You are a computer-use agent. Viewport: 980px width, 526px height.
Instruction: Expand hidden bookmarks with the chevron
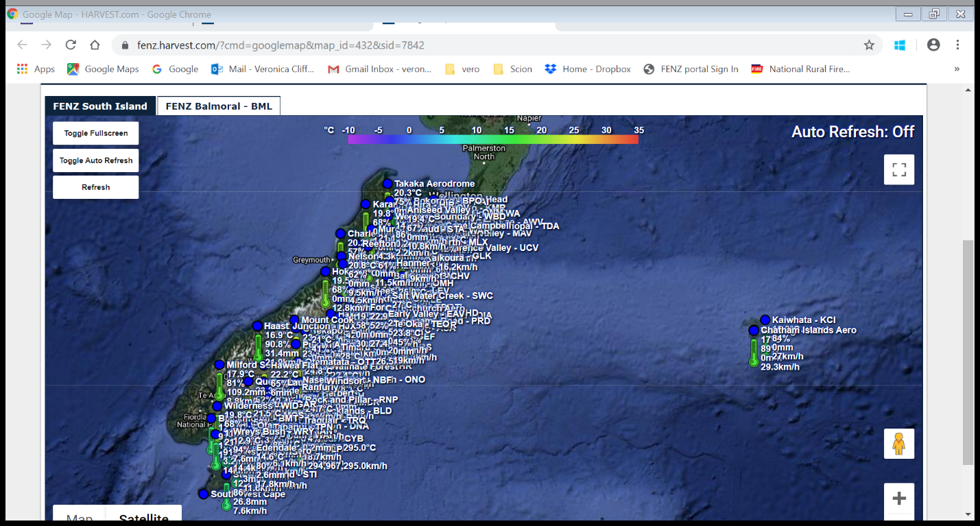tap(957, 69)
